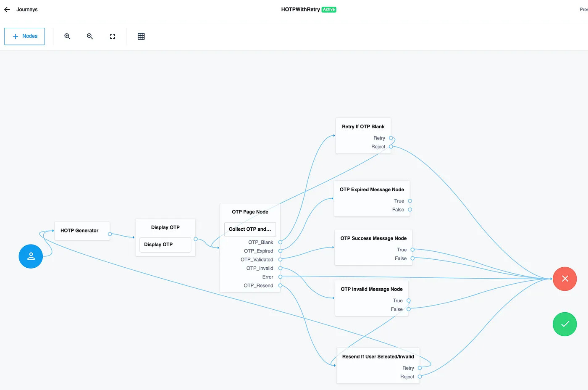This screenshot has width=588, height=390.
Task: Click the Journeys breadcrumb link
Action: (27, 9)
